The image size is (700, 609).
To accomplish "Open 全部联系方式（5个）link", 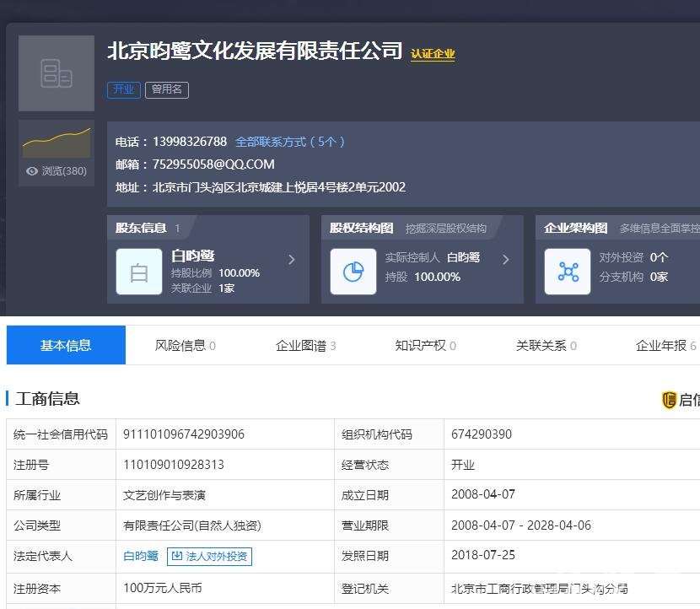I will click(290, 142).
